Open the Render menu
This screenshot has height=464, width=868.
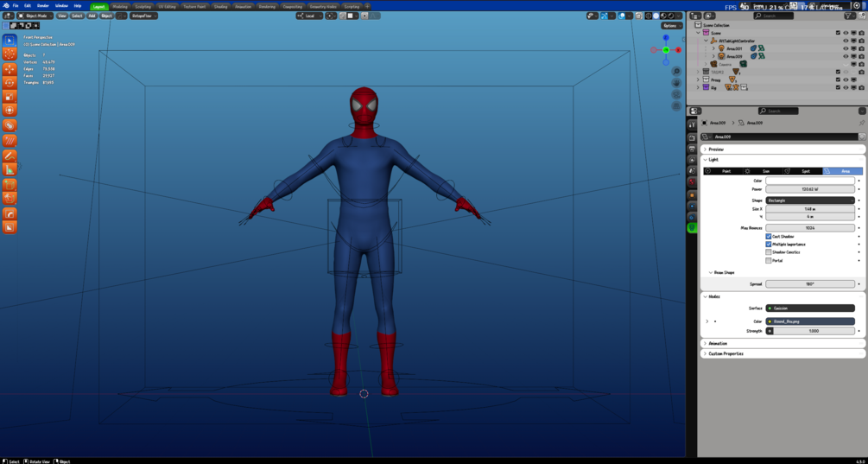point(42,5)
